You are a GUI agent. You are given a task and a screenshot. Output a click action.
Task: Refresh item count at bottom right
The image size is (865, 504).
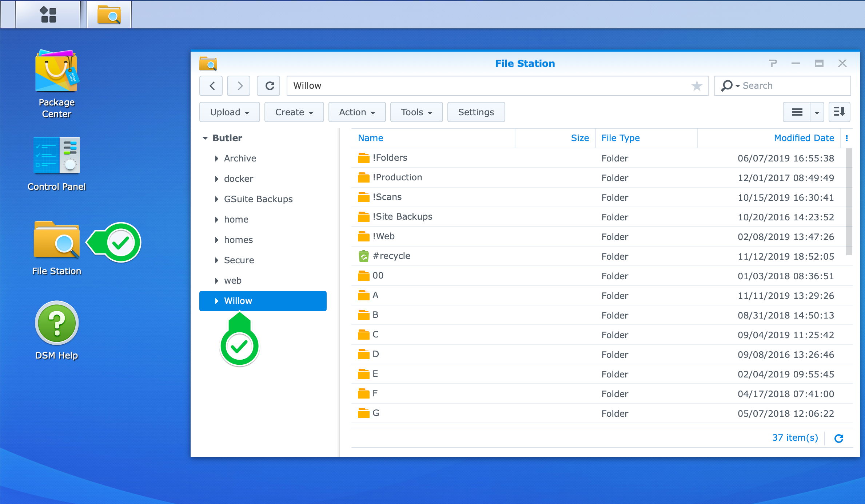tap(839, 438)
